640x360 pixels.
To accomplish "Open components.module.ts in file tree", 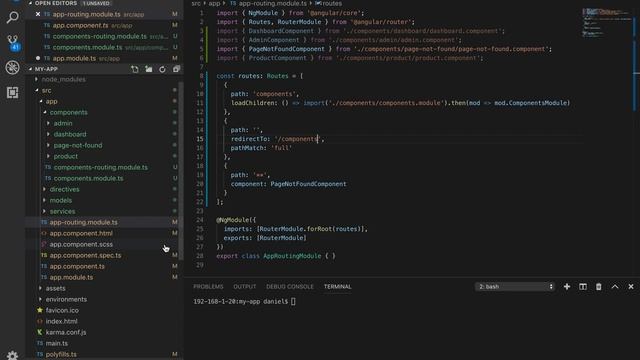I will tap(88, 178).
